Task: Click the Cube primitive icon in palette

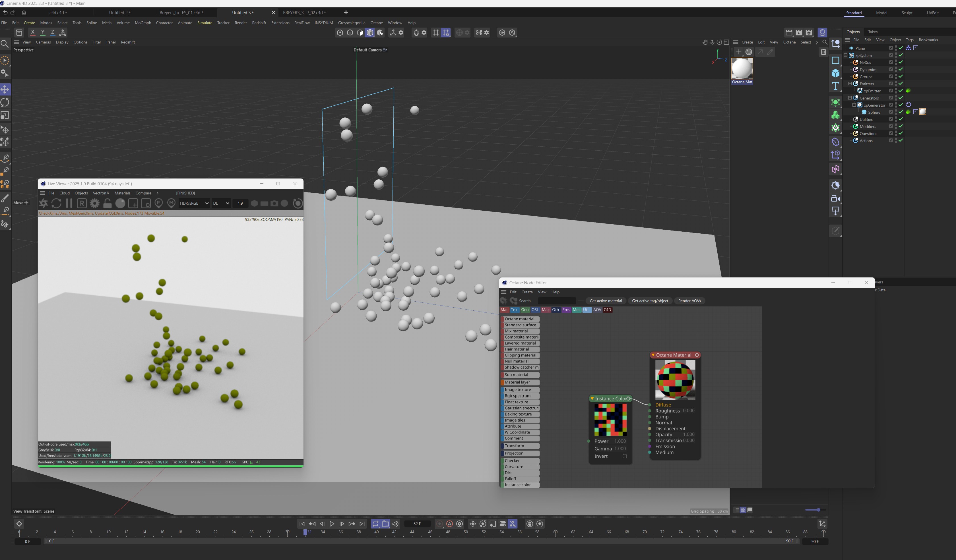Action: [835, 74]
